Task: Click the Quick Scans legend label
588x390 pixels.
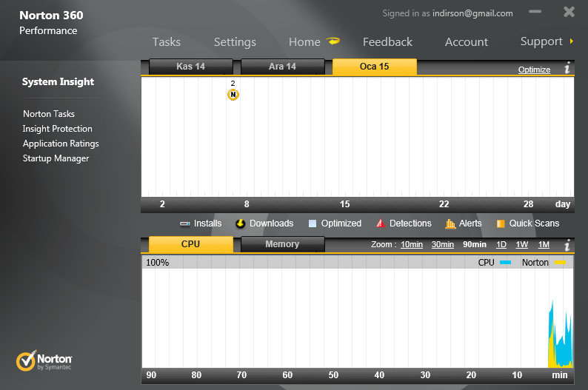Action: pos(534,223)
